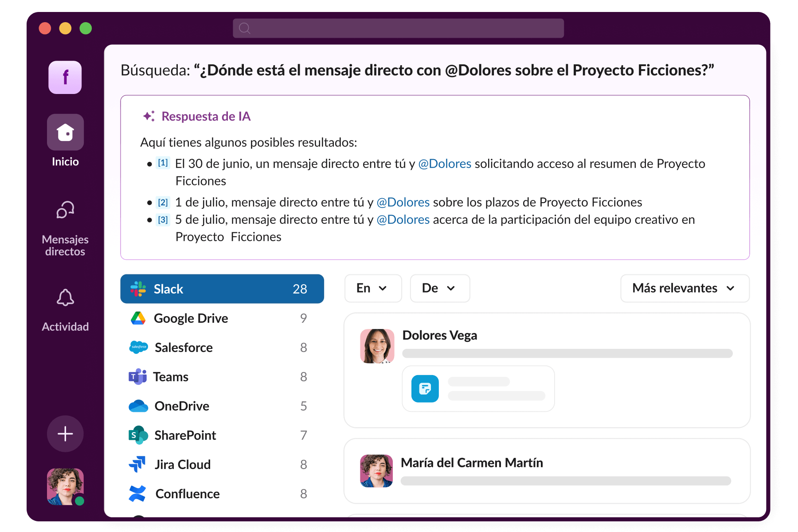
Task: Click Dolores Vega's avatar
Action: pyautogui.click(x=377, y=346)
